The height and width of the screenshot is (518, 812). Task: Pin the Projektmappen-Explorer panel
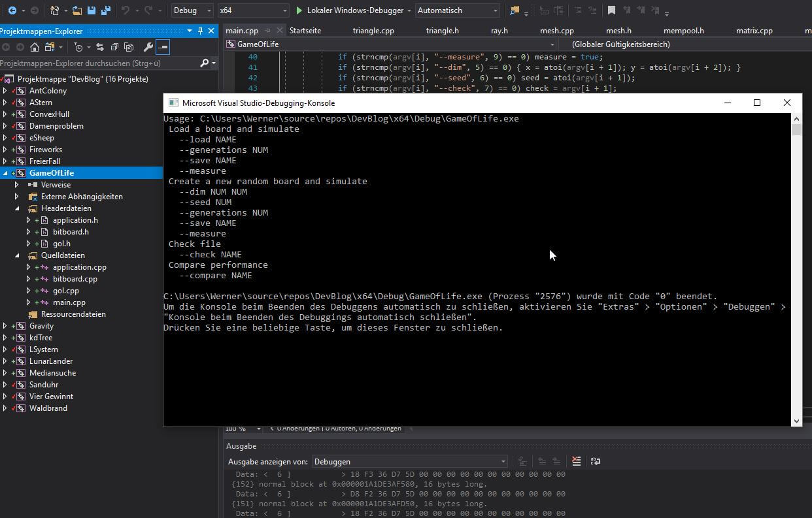[x=200, y=31]
